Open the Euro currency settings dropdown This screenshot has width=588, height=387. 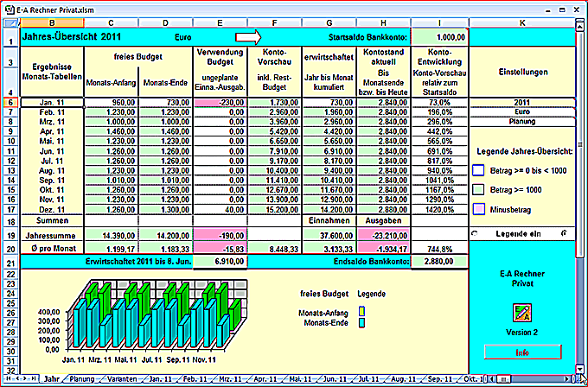tap(521, 111)
